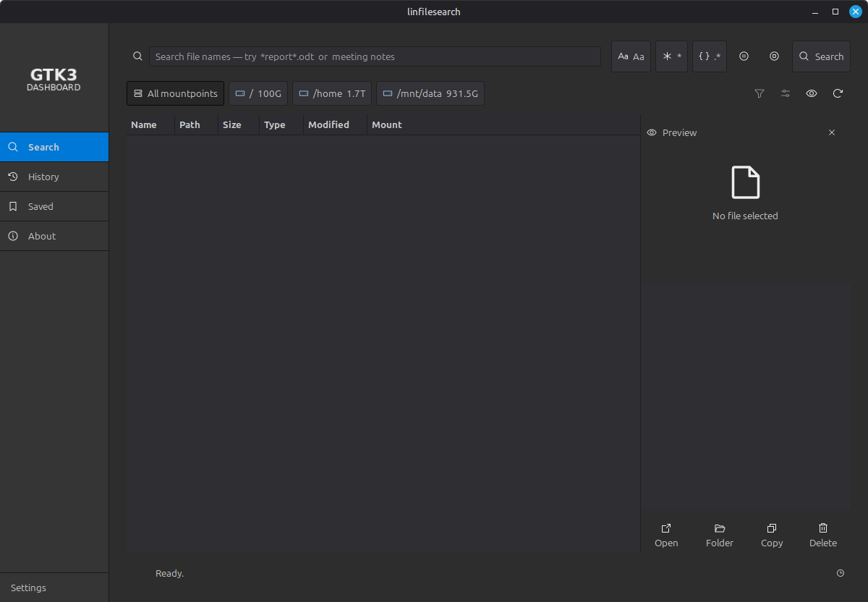Toggle regex matching (curly braces button)
868x602 pixels.
click(710, 56)
